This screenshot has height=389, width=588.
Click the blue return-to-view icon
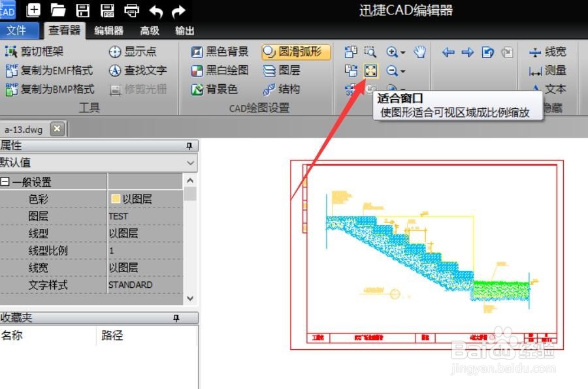pos(487,52)
